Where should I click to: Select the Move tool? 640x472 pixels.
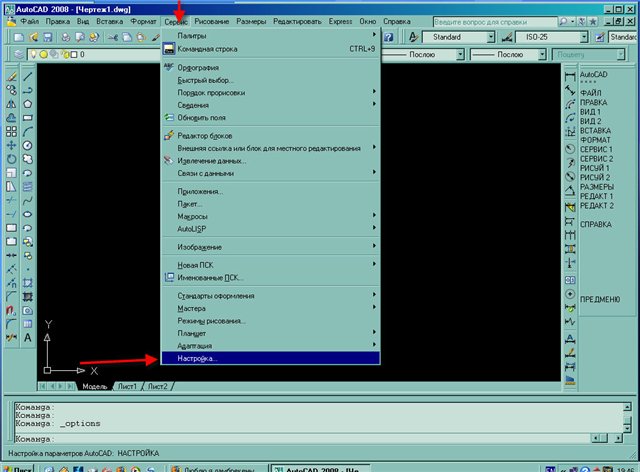coord(10,144)
